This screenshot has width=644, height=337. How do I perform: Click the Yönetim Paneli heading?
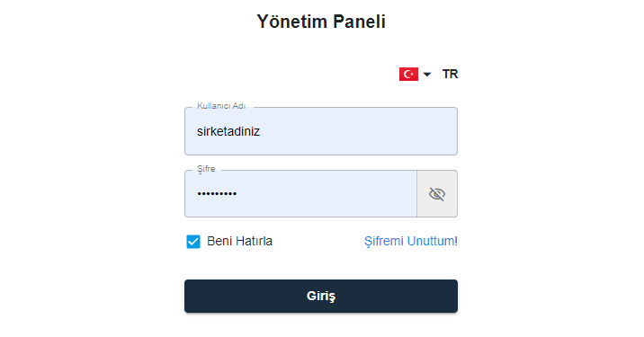tap(321, 22)
